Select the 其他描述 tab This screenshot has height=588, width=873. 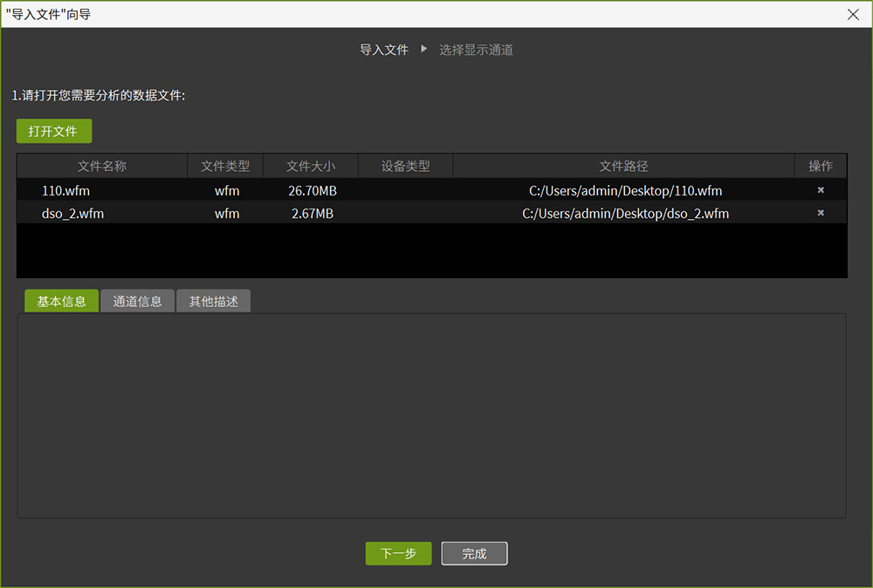coord(213,302)
